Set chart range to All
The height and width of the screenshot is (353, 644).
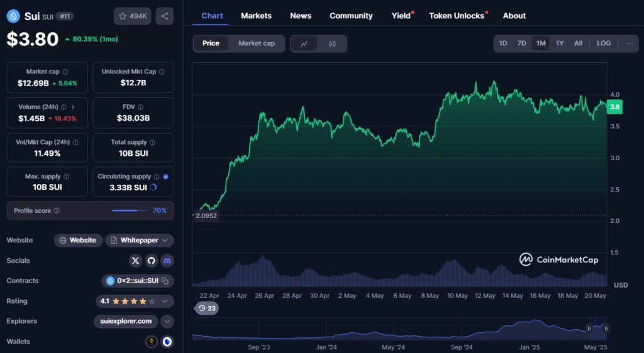pos(579,43)
